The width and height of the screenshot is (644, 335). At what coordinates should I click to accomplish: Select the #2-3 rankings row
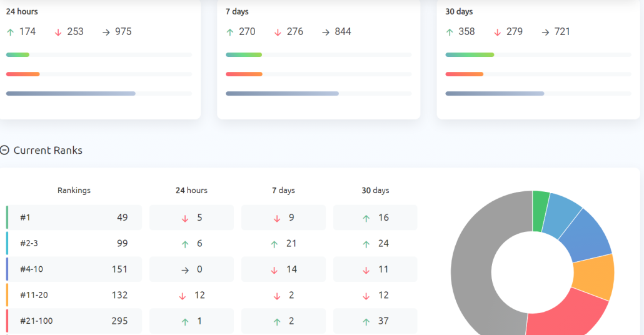[x=74, y=244]
